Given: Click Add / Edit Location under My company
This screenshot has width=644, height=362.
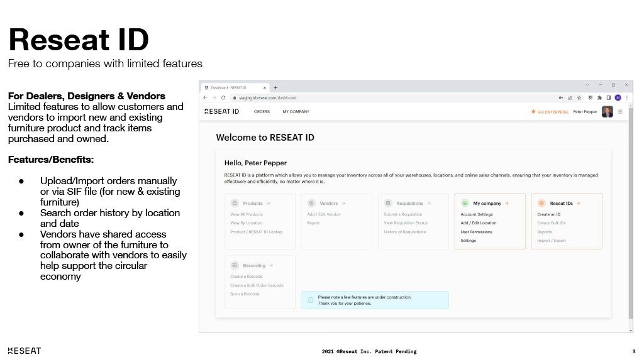Looking at the screenshot, I should click(x=479, y=223).
